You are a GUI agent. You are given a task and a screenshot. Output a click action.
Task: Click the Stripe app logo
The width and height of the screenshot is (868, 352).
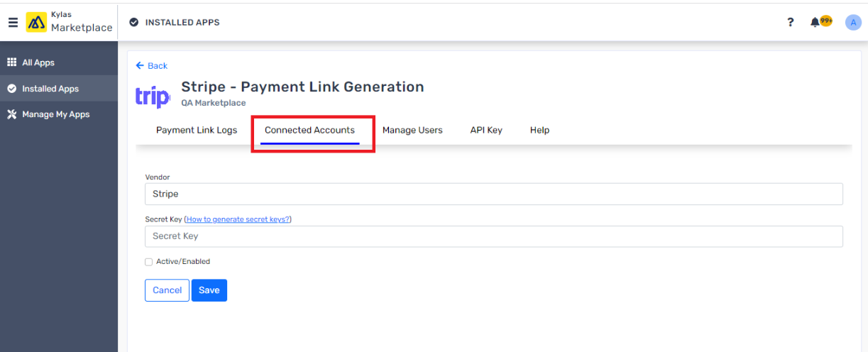(x=153, y=96)
